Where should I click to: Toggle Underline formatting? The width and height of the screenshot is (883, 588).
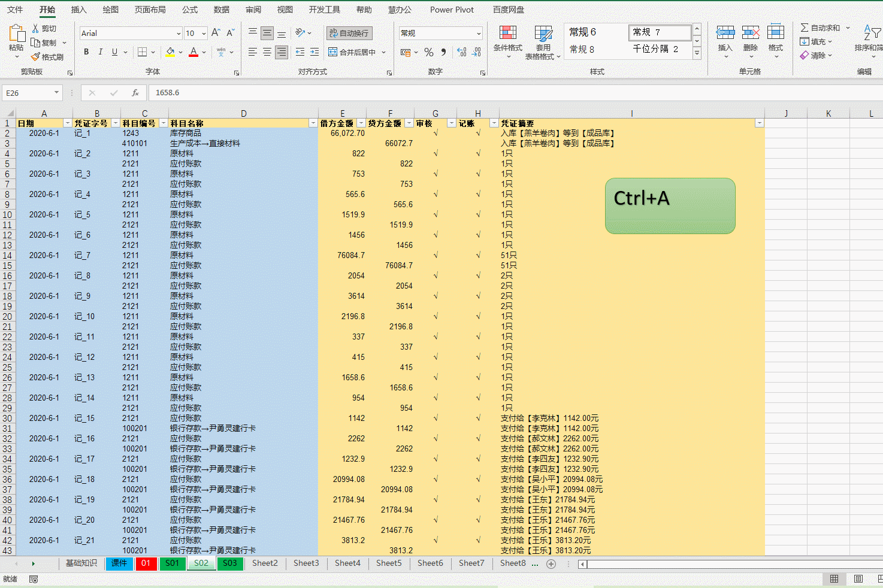(x=114, y=52)
